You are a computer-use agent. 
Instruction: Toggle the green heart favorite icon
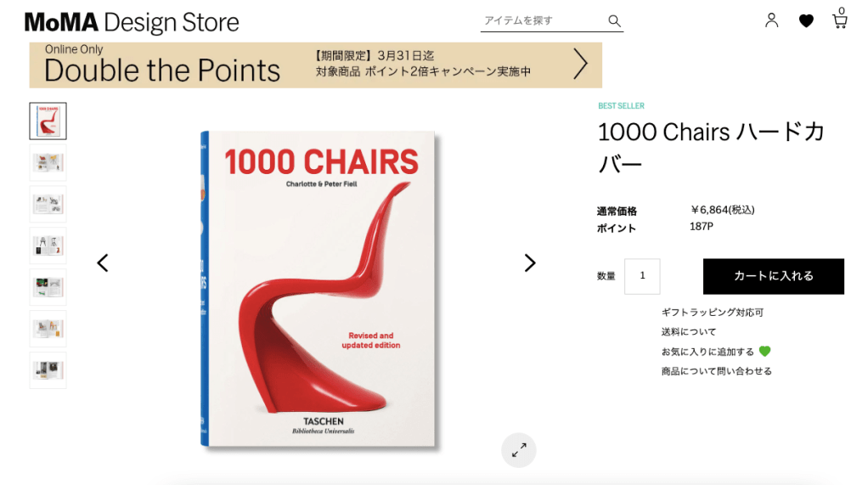coord(764,351)
